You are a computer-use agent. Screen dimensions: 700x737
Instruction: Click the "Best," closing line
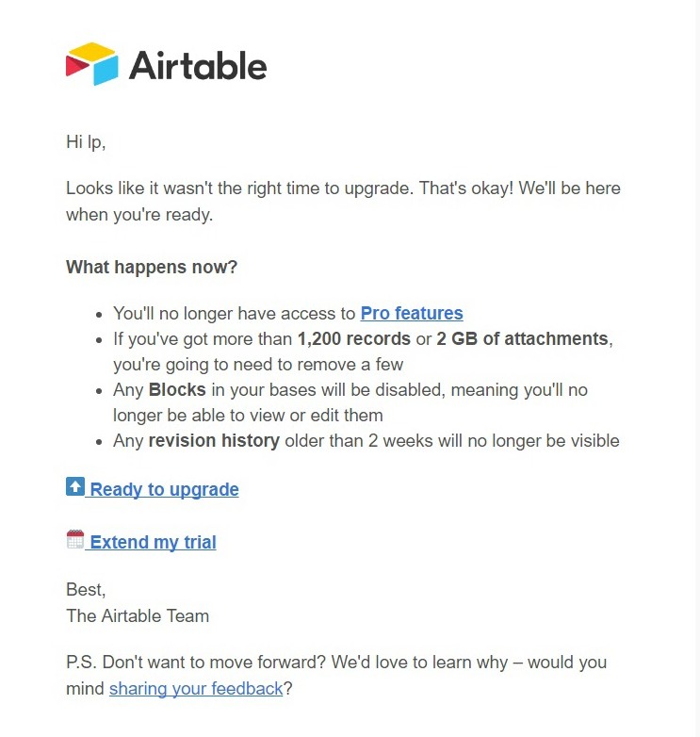[x=86, y=590]
